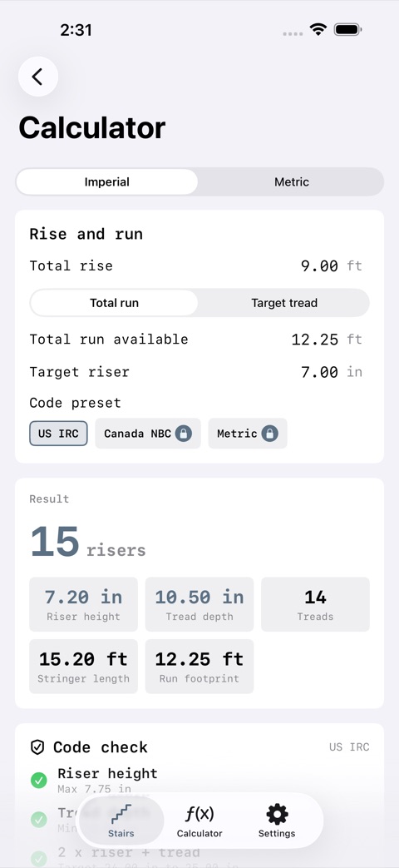Tap the Tread depth result tile

[x=199, y=604]
